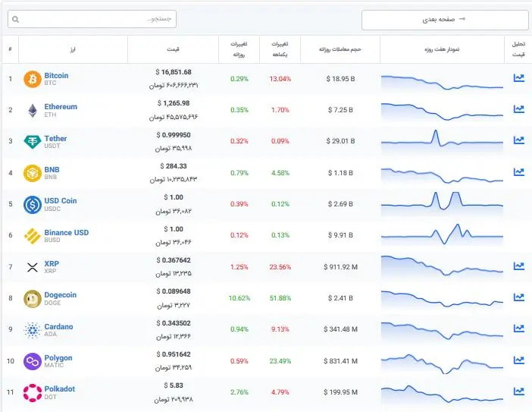Click the Ethereum diamond logo icon
Image resolution: width=532 pixels, height=412 pixels.
(32, 111)
